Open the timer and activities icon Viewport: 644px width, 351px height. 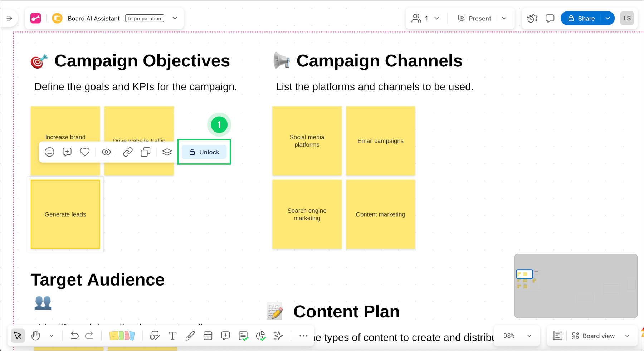click(532, 18)
